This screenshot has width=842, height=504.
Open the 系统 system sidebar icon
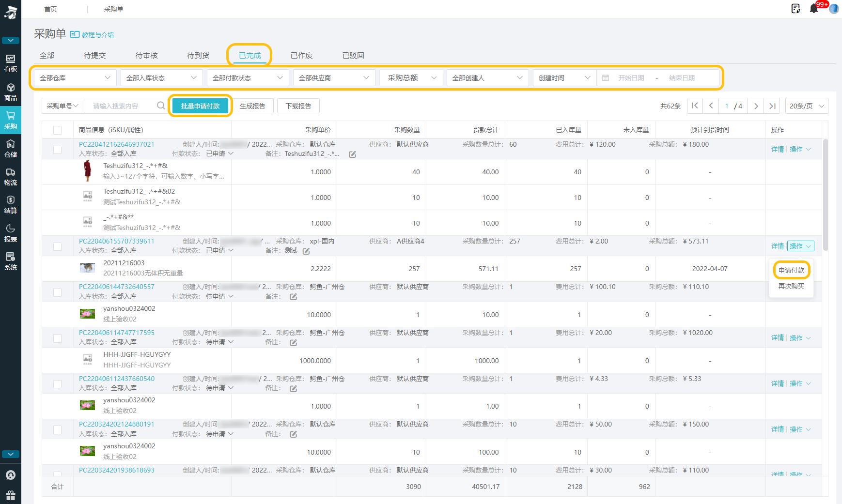coord(10,261)
